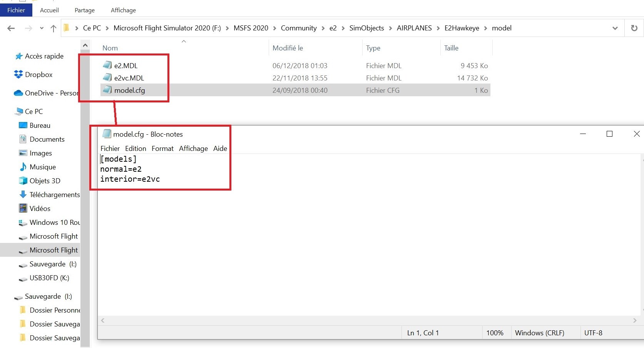Expand the Ce PC breadcrumb chevron
This screenshot has height=348, width=644.
tap(107, 28)
